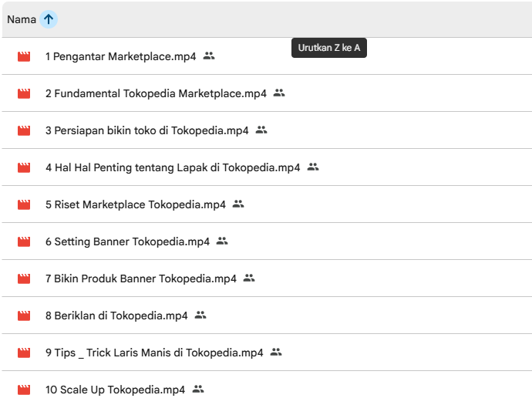This screenshot has width=532, height=405.
Task: Click shared icon next to 2 Fundamental Tokopedia Marketplace.mp4
Action: click(279, 93)
